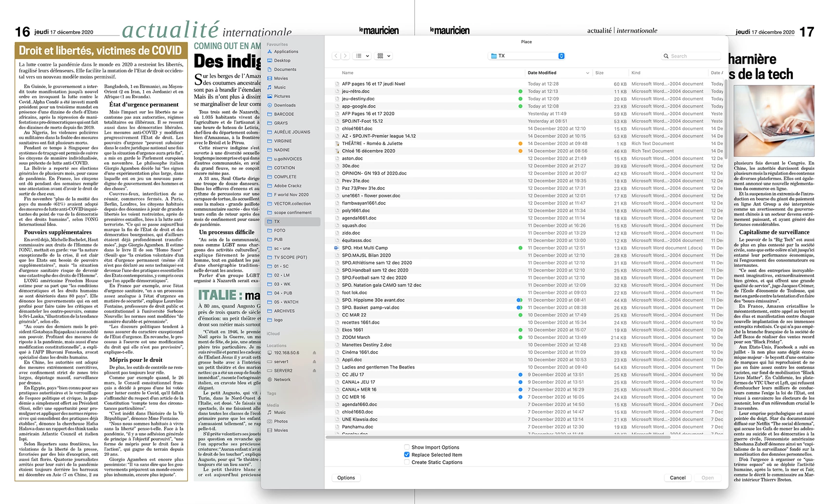Select the VECTOR.collection folder
Image resolution: width=829 pixels, height=504 pixels.
[292, 204]
